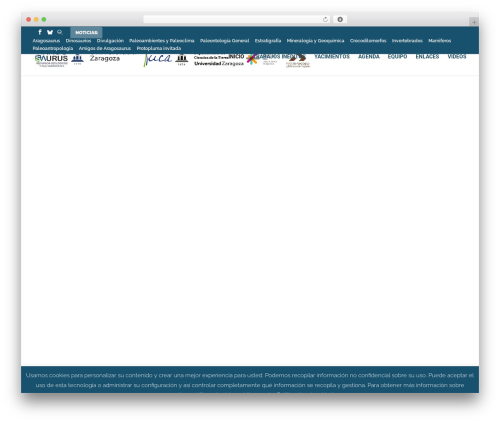The width and height of the screenshot is (500, 423).
Task: Open the Invertebrados category
Action: [x=407, y=41]
